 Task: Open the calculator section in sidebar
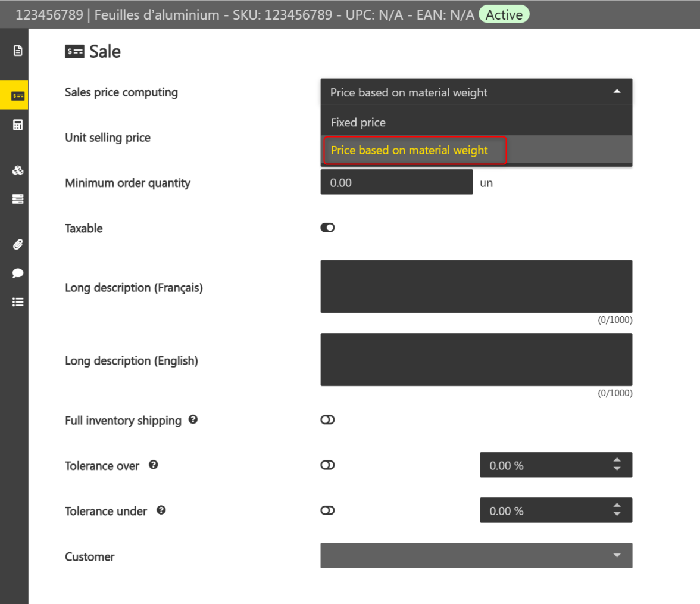[18, 125]
